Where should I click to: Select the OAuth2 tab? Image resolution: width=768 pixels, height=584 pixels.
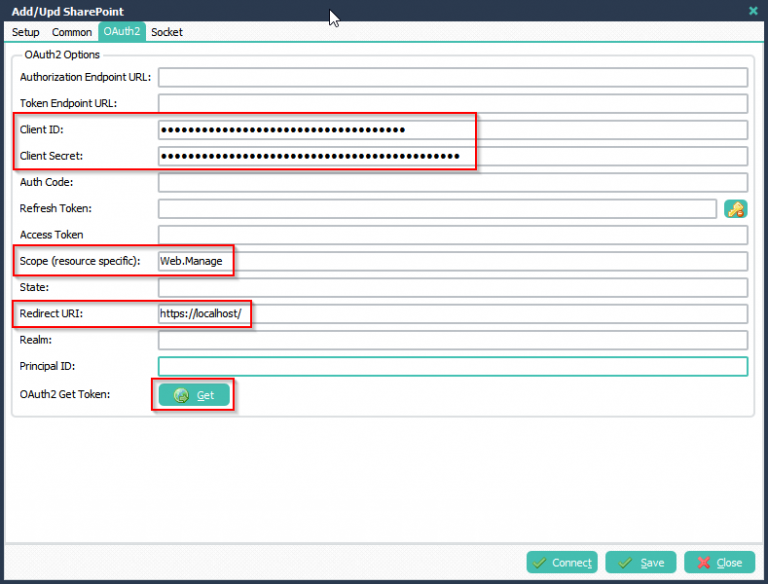tap(121, 31)
